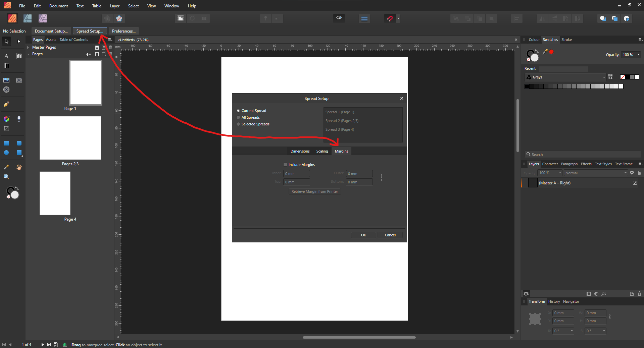Toggle the snapping magnet icon
The image size is (644, 348).
click(390, 18)
